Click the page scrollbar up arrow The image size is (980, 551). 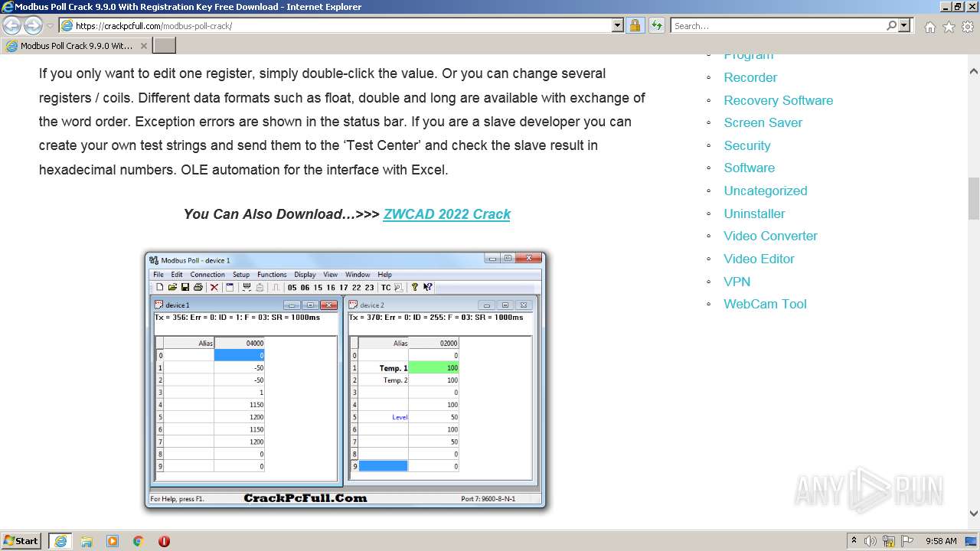pyautogui.click(x=974, y=71)
